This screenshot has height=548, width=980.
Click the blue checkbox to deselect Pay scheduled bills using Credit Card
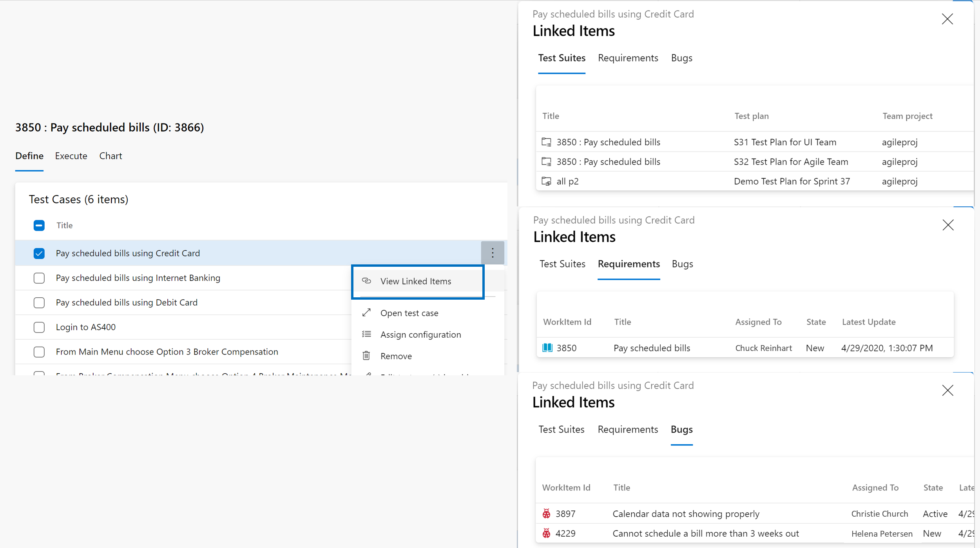point(38,253)
